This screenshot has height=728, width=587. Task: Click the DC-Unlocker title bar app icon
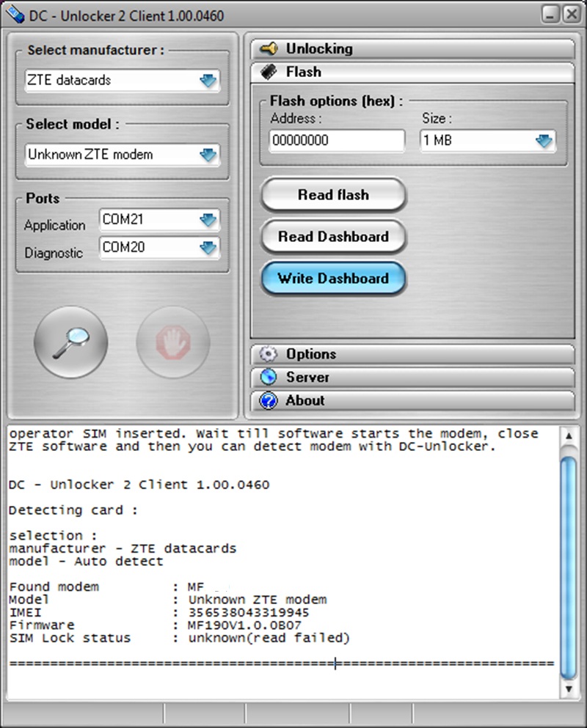14,15
